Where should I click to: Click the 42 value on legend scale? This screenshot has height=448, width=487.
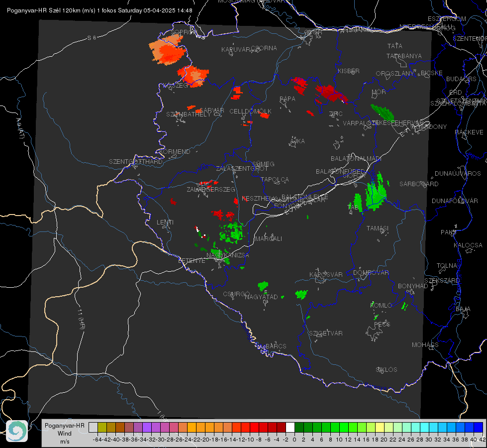point(482,440)
